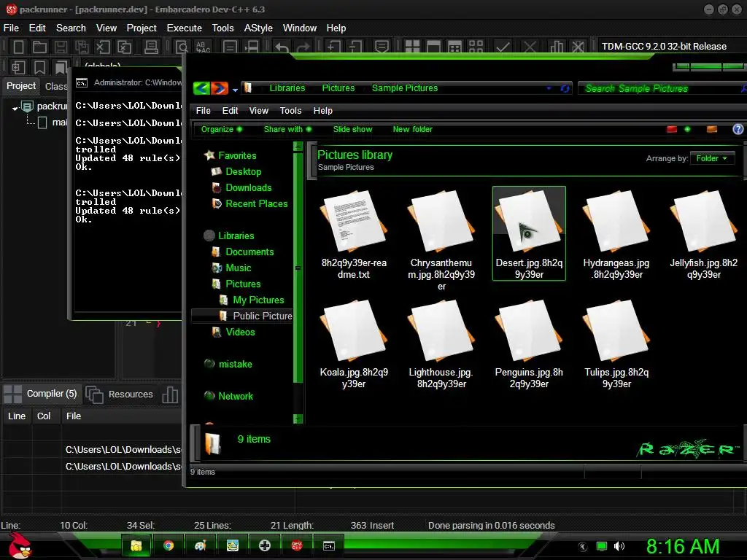Open the Paint taskbar icon
The height and width of the screenshot is (560, 747).
(x=200, y=545)
